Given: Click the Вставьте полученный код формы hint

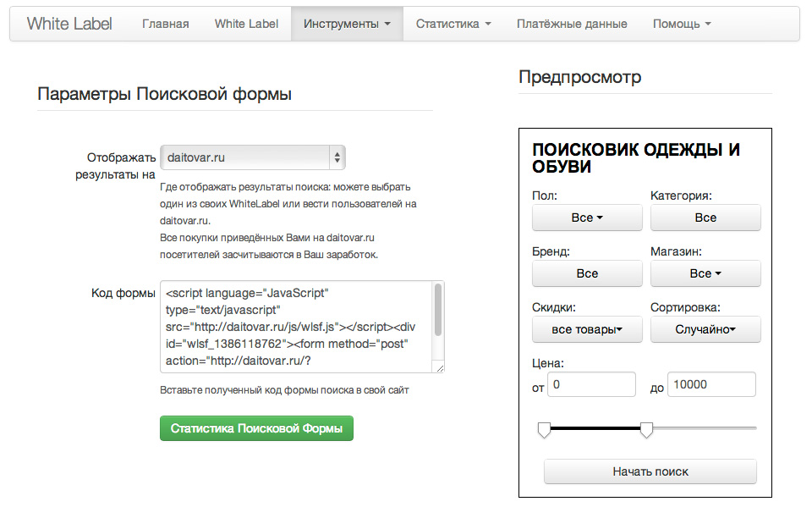Looking at the screenshot, I should click(284, 390).
